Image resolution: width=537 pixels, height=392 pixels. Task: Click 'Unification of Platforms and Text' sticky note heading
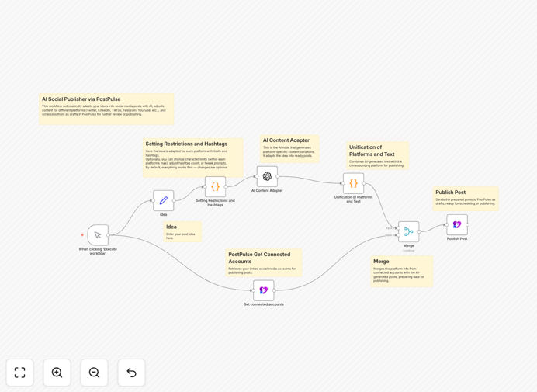(x=372, y=151)
